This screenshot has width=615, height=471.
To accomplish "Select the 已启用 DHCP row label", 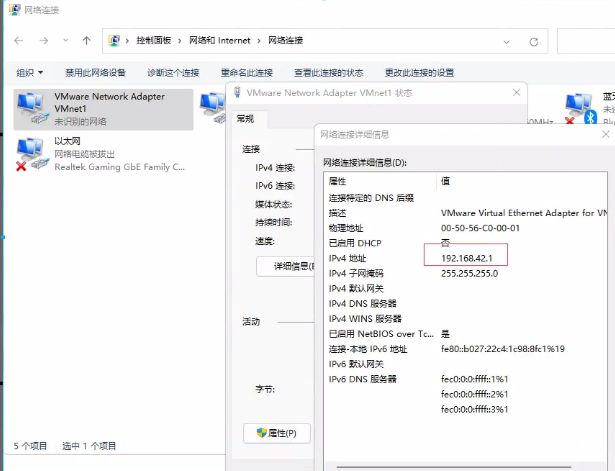I will click(x=355, y=243).
